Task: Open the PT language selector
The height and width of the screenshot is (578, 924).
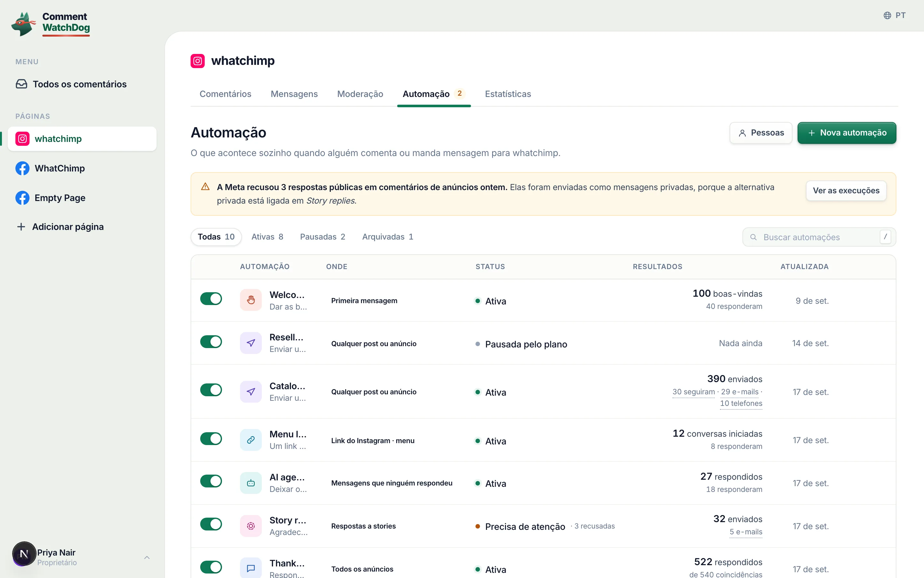Action: click(894, 15)
